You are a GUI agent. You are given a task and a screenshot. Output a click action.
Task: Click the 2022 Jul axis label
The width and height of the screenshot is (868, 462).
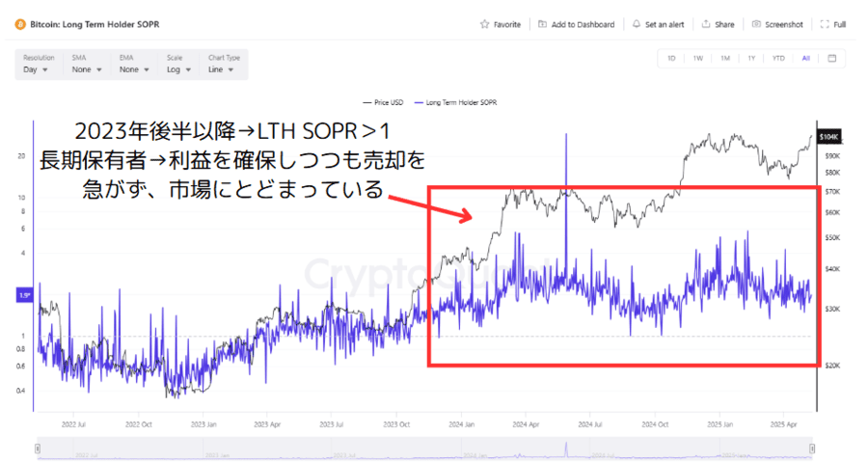(x=73, y=424)
